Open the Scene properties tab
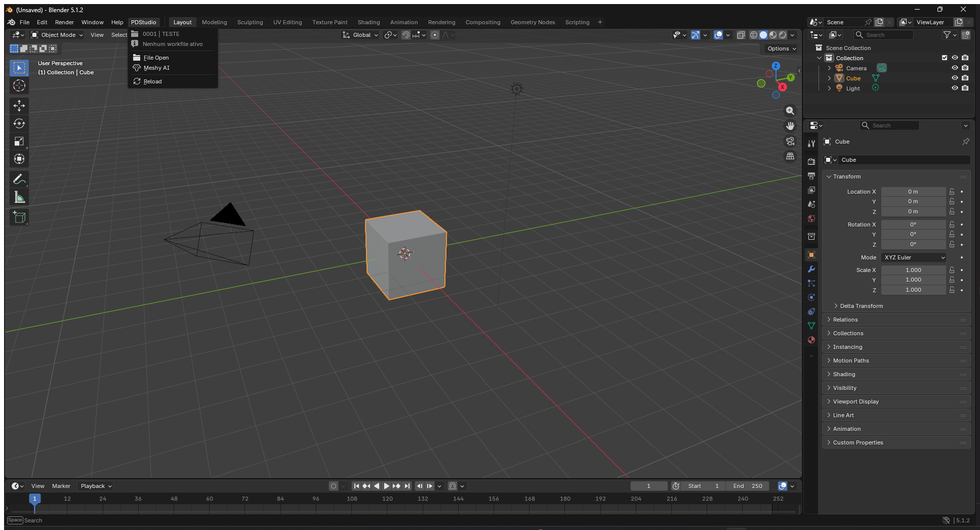Viewport: 980px width, 530px height. (811, 204)
